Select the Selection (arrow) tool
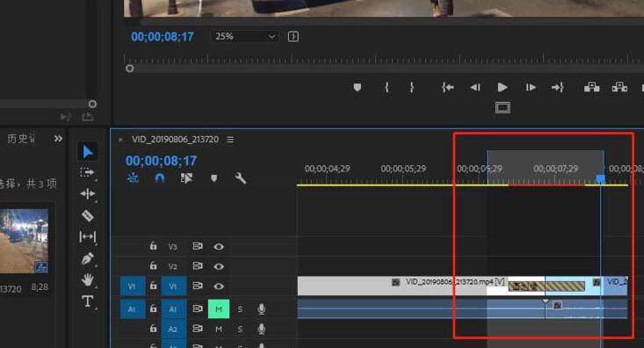Image resolution: width=644 pixels, height=348 pixels. (88, 152)
